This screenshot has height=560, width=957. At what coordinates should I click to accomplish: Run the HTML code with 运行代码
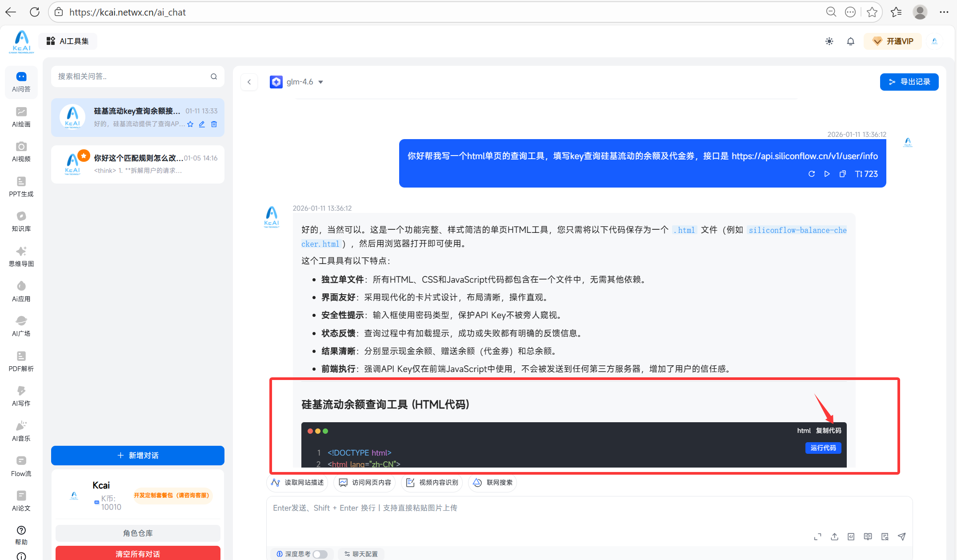tap(823, 448)
